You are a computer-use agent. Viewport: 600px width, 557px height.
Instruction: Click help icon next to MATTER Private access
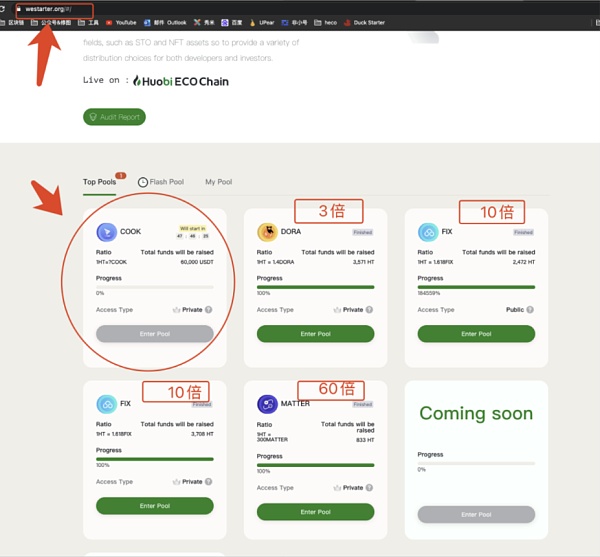click(x=369, y=487)
